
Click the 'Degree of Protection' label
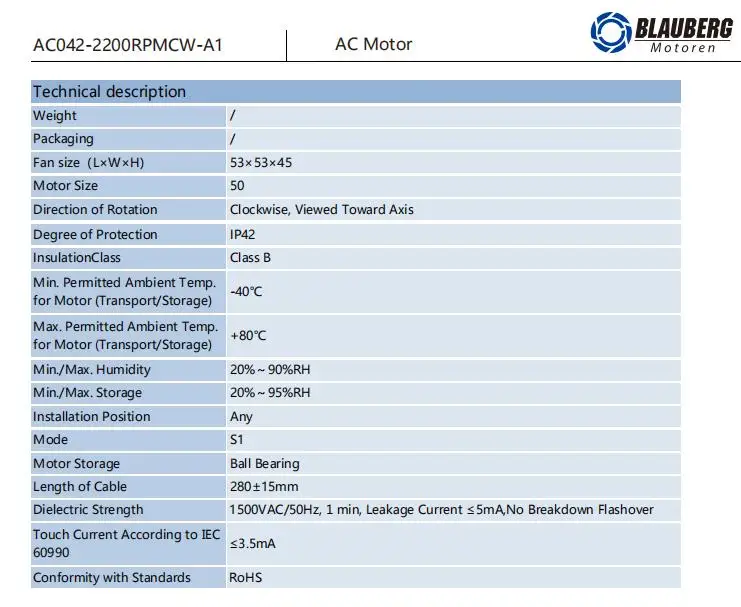point(95,234)
